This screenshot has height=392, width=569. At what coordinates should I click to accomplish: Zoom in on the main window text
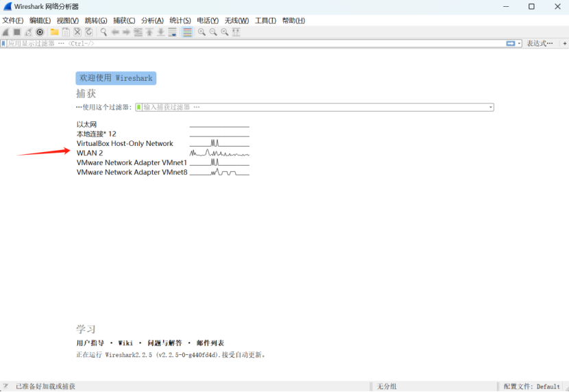pyautogui.click(x=202, y=32)
